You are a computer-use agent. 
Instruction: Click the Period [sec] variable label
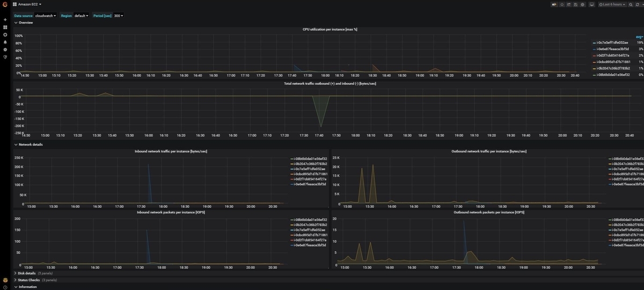[102, 16]
